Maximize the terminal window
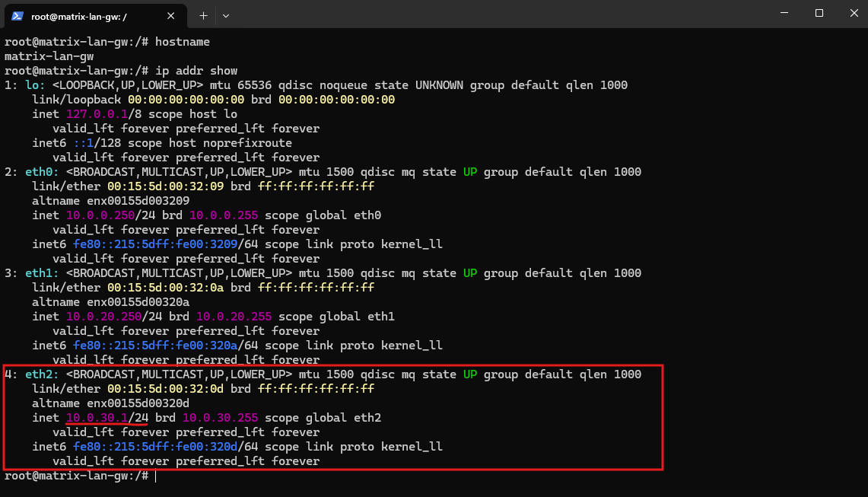 point(819,13)
